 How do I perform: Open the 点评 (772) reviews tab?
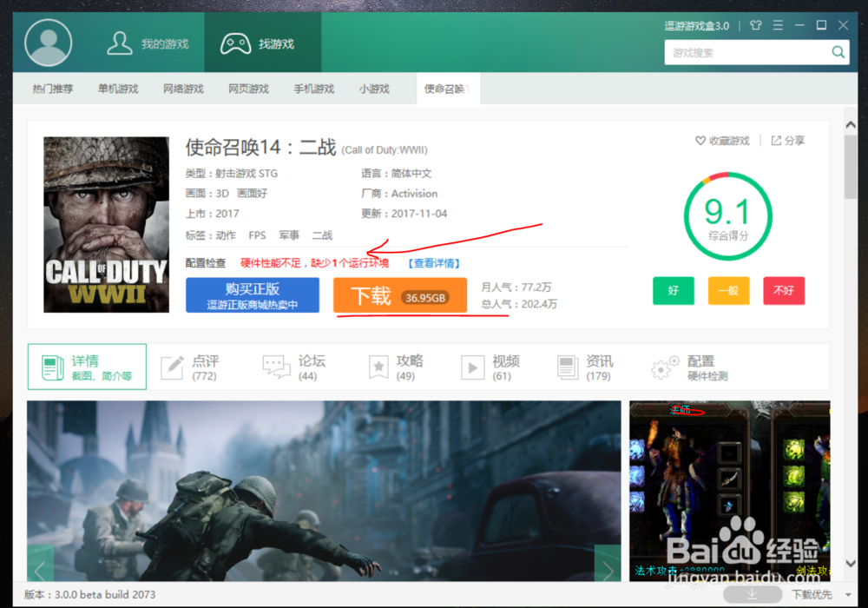click(x=190, y=367)
